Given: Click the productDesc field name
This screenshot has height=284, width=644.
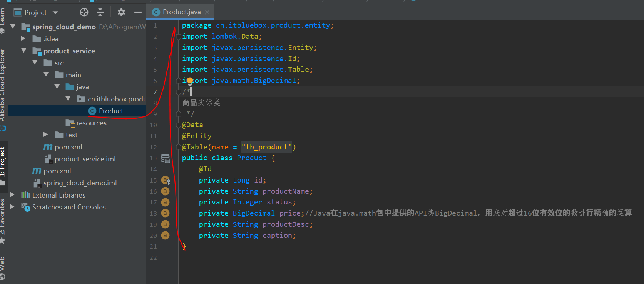Looking at the screenshot, I should tap(286, 224).
